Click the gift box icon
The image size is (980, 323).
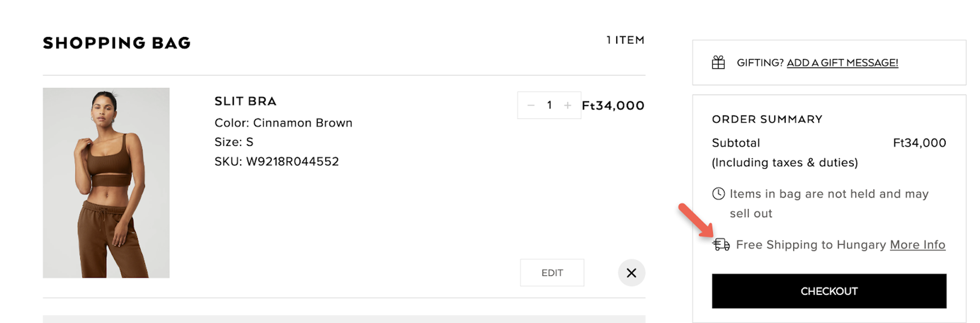(719, 62)
